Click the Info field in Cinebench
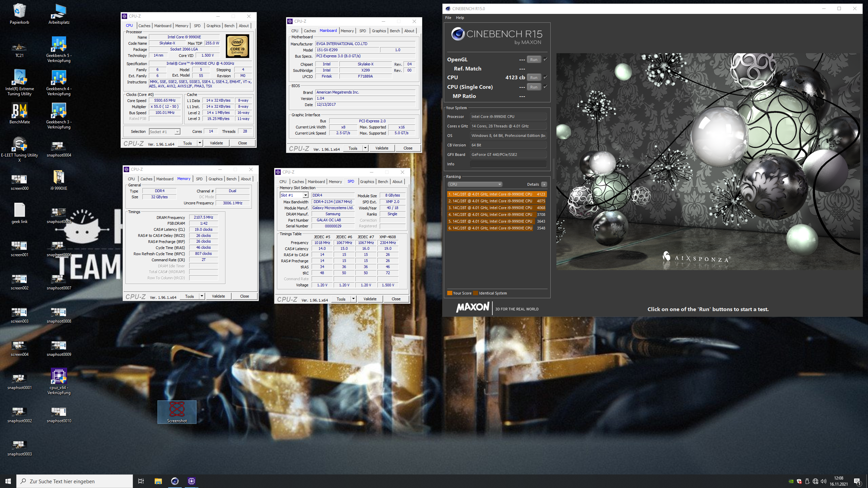Image resolution: width=868 pixels, height=488 pixels. [x=508, y=164]
